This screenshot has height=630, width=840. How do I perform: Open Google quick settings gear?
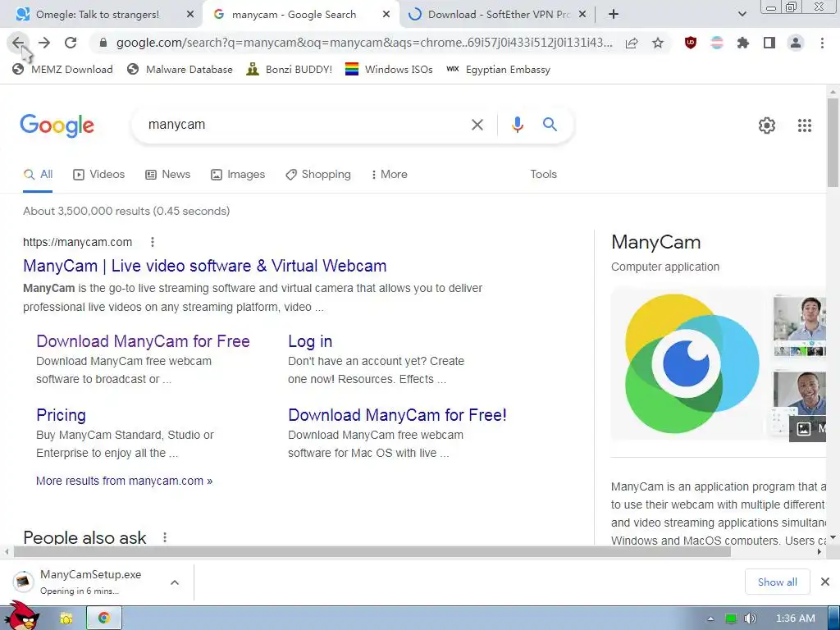coord(767,126)
